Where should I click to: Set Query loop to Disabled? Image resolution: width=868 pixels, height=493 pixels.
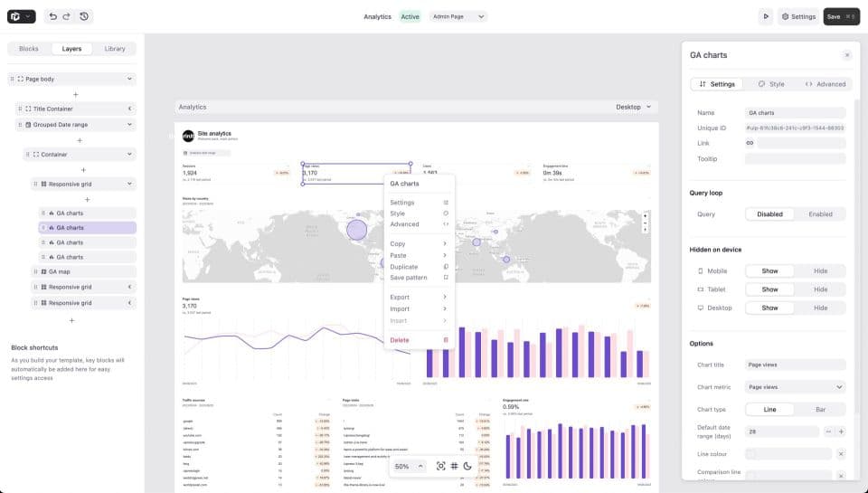769,214
